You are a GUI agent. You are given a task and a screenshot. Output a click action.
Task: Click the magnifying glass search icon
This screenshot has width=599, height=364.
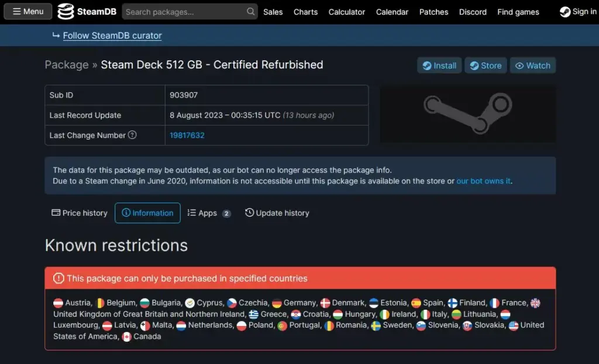250,12
